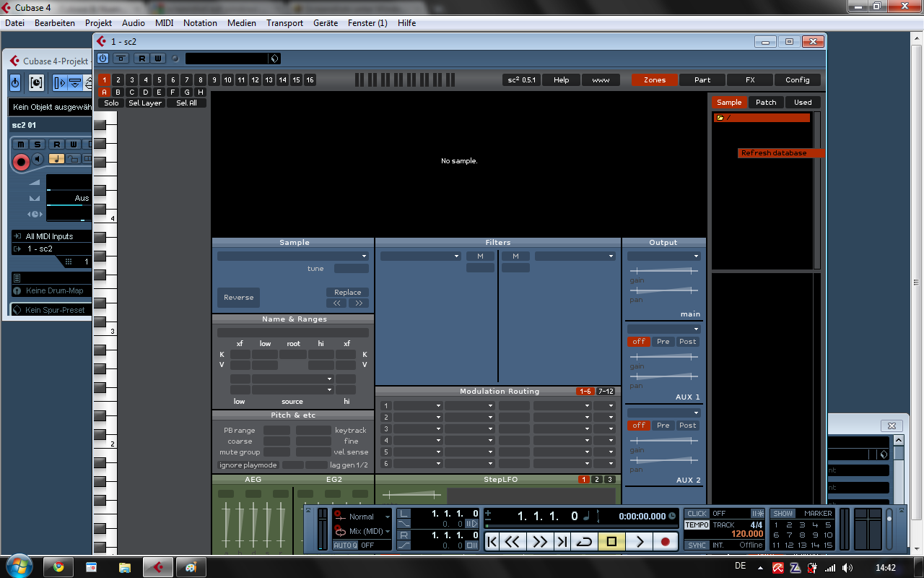
Task: Go to project start using the transport button
Action: point(492,541)
